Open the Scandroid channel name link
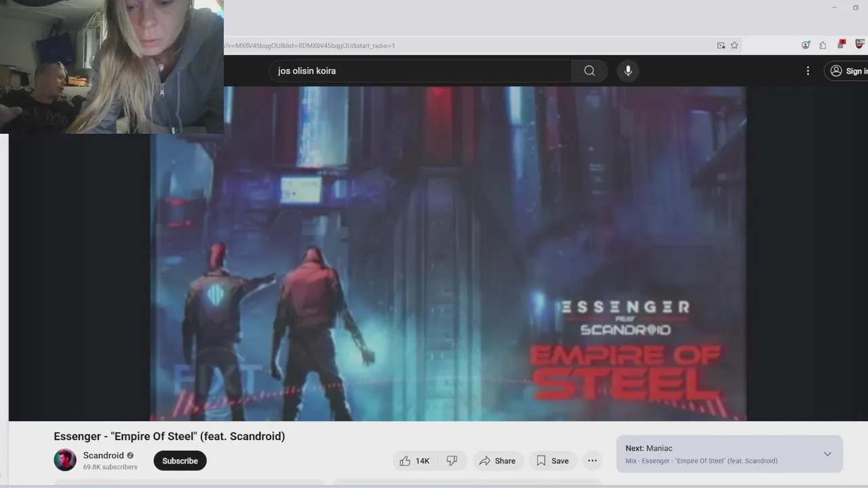Screen dimensions: 868x488 point(103,455)
